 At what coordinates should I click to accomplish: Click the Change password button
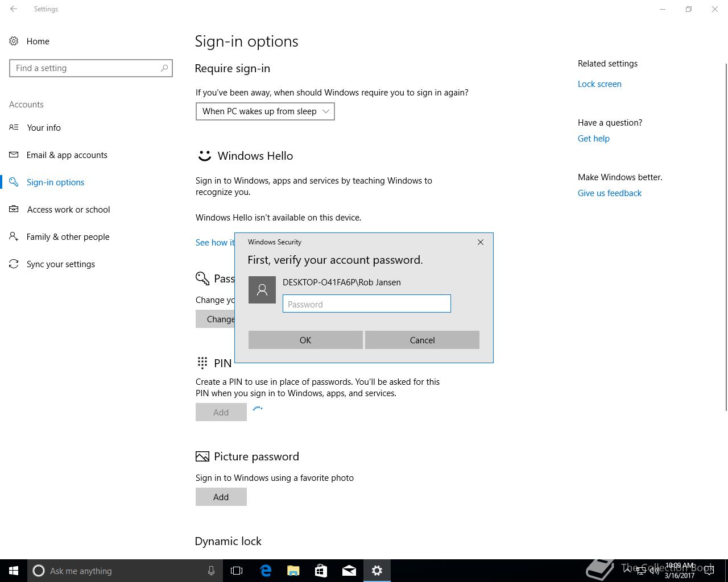[215, 319]
